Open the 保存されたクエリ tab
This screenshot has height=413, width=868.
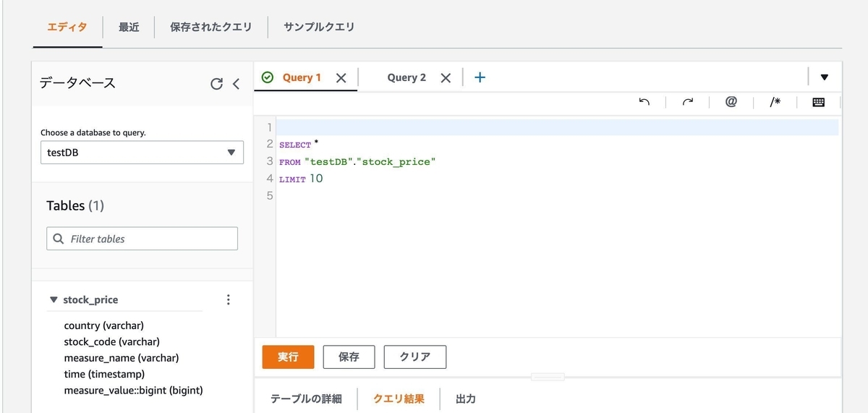click(211, 27)
